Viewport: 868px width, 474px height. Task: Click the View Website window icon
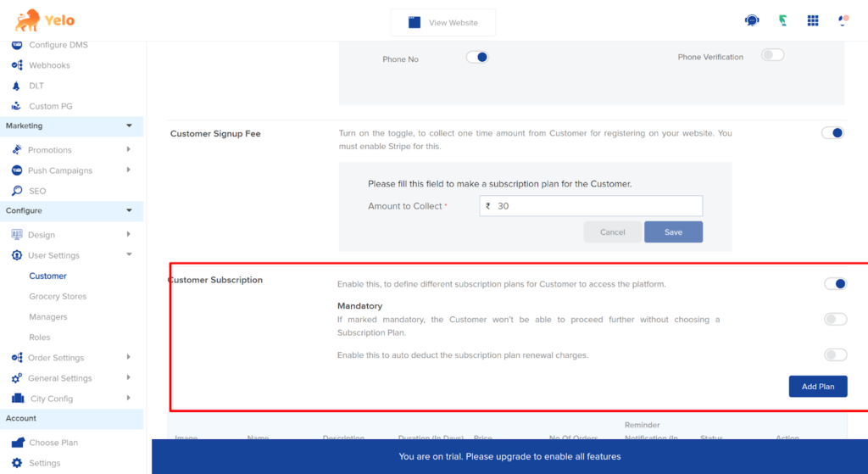(414, 23)
